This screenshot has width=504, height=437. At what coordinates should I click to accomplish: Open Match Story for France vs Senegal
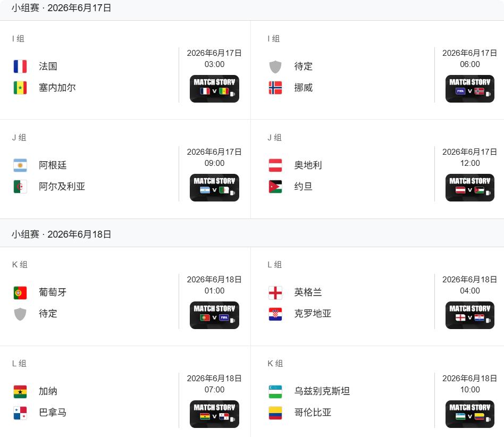point(214,88)
